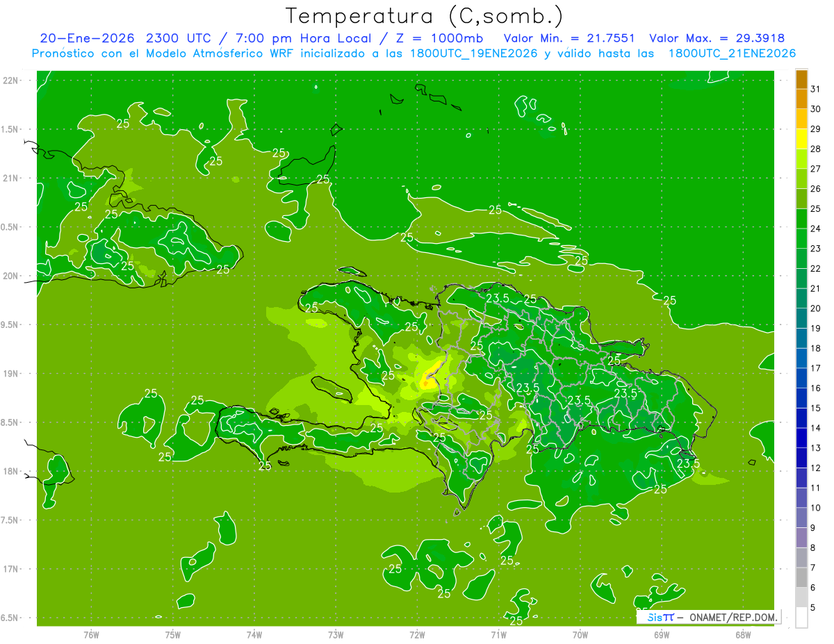This screenshot has height=644, width=834.
Task: Click the dark orange swatch above 31 in legend
Action: [801, 79]
